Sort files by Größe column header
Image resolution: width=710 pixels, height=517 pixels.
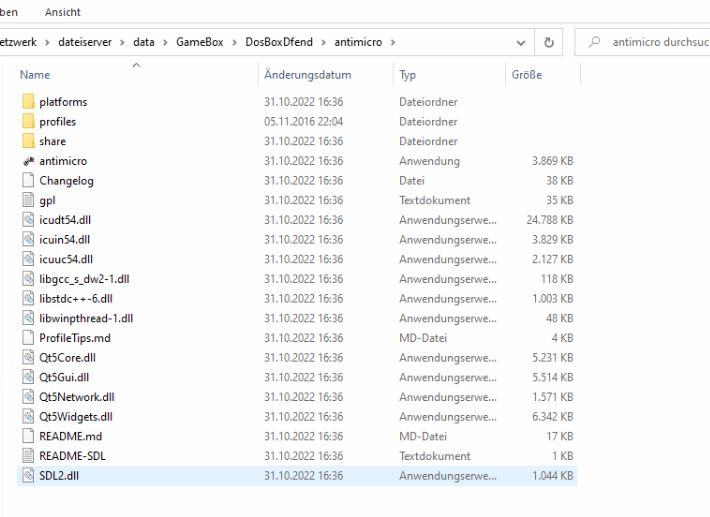526,75
